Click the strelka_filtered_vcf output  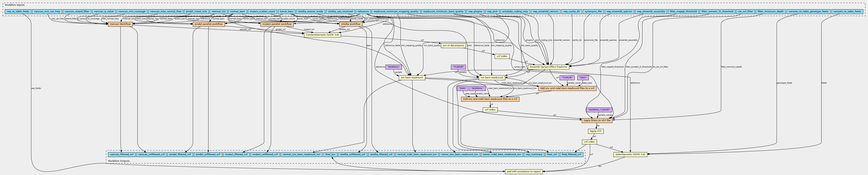[x=381, y=154]
